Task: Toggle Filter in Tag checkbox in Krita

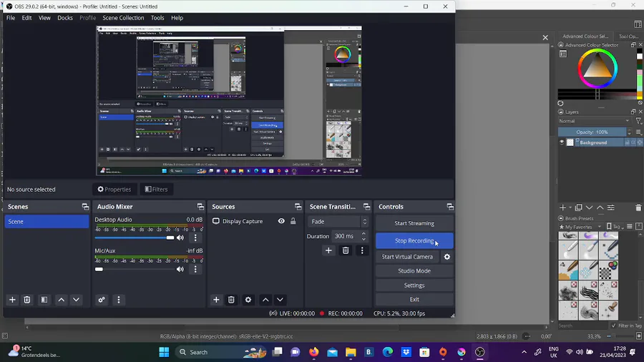Action: point(614,326)
